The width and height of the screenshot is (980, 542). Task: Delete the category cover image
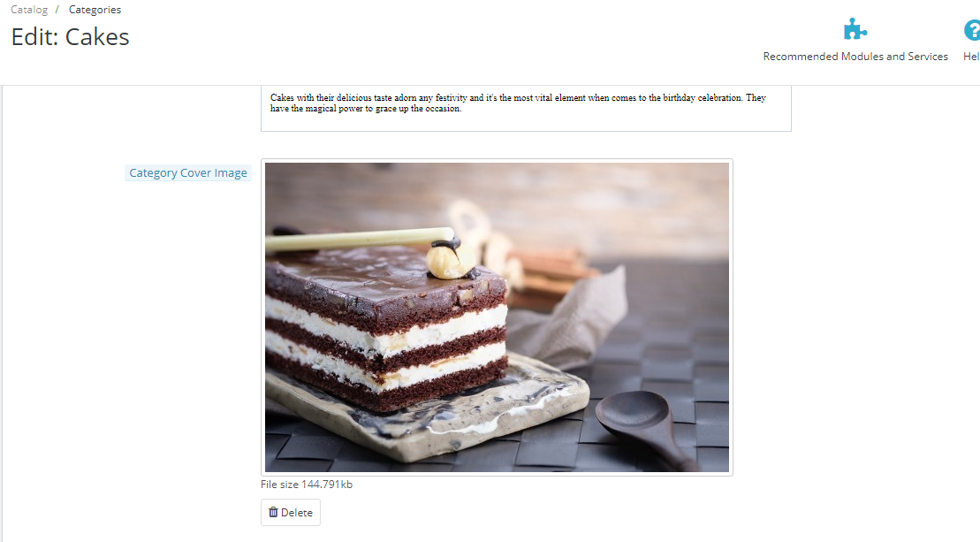tap(291, 512)
